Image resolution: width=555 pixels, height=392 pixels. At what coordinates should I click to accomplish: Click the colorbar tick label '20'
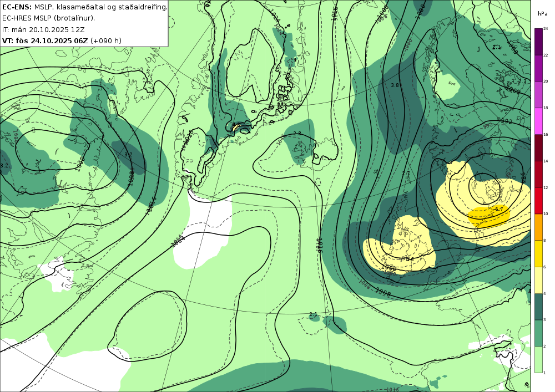coord(546,82)
